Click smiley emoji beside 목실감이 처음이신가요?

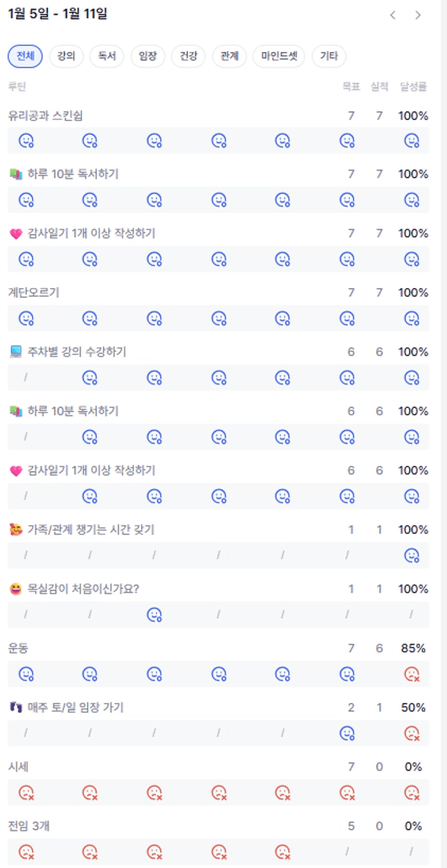[16, 589]
